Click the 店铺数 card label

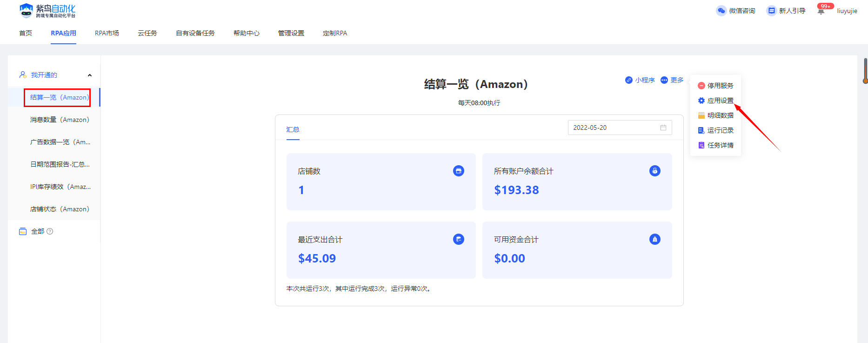[x=309, y=171]
